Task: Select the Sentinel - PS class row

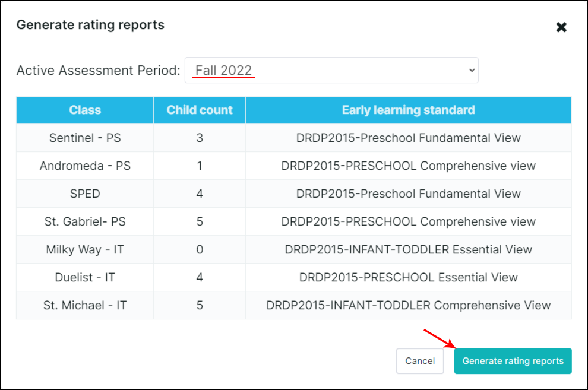Action: click(x=85, y=138)
